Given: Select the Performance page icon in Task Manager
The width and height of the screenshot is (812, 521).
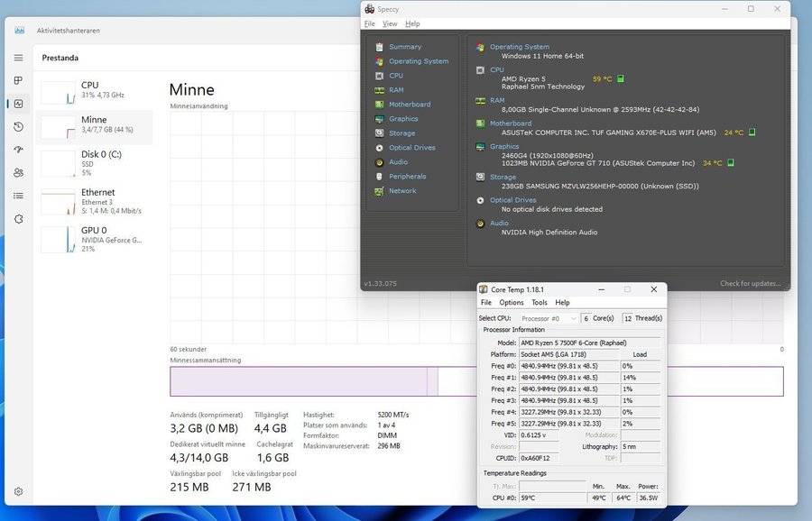Looking at the screenshot, I should (19, 104).
